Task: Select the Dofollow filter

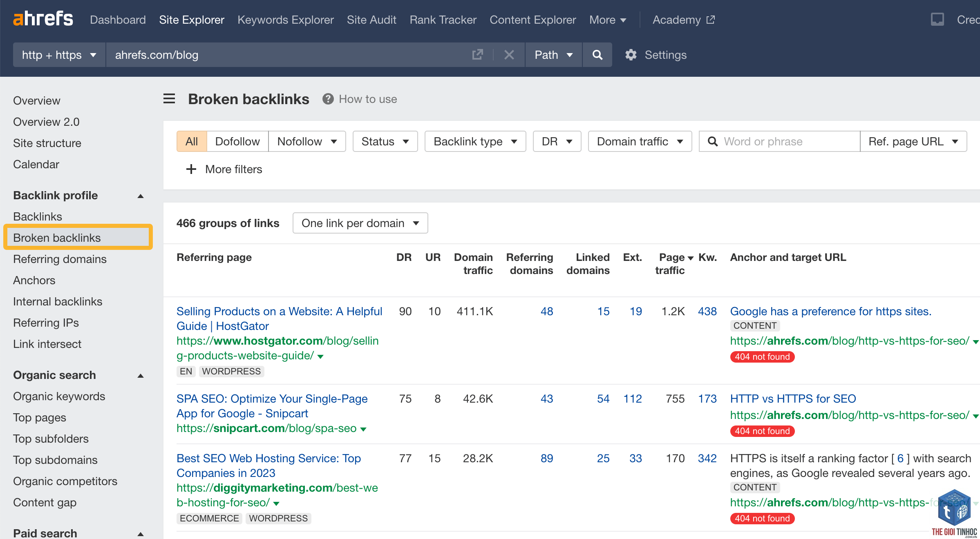Action: tap(237, 141)
